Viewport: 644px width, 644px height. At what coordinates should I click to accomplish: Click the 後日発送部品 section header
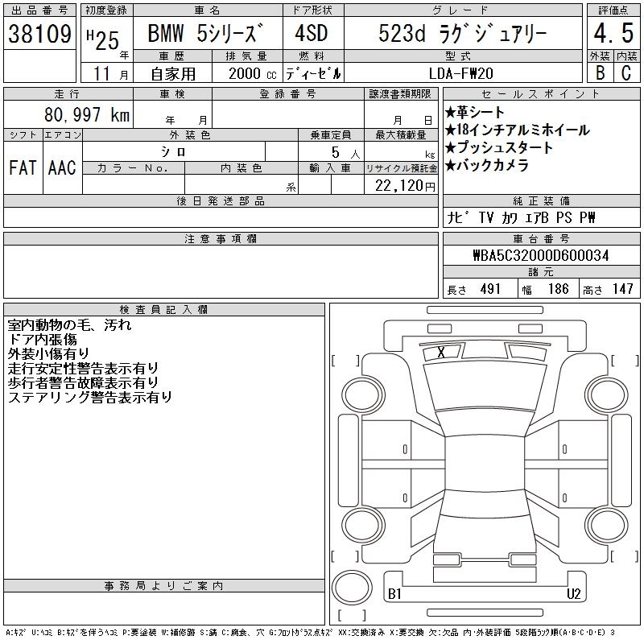click(221, 200)
